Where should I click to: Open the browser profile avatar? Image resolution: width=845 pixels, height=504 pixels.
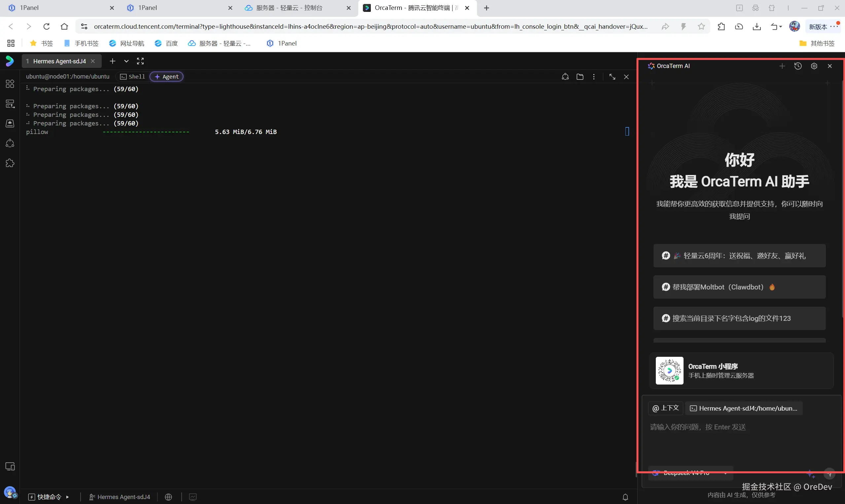[x=794, y=26]
